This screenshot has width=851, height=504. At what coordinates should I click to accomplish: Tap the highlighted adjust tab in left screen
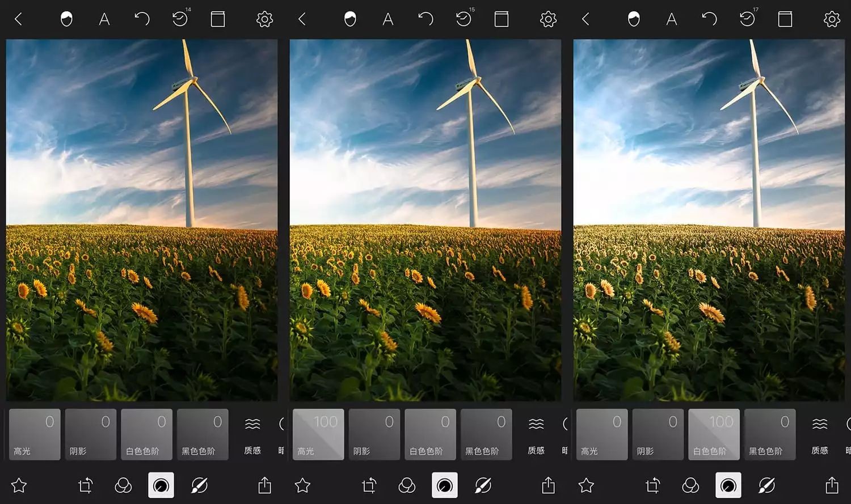pos(161,485)
